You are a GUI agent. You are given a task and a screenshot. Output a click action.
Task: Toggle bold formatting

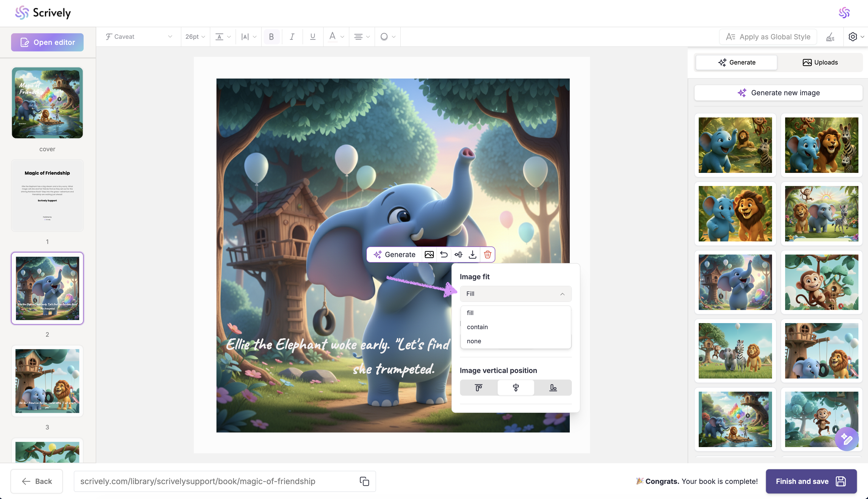(x=271, y=37)
